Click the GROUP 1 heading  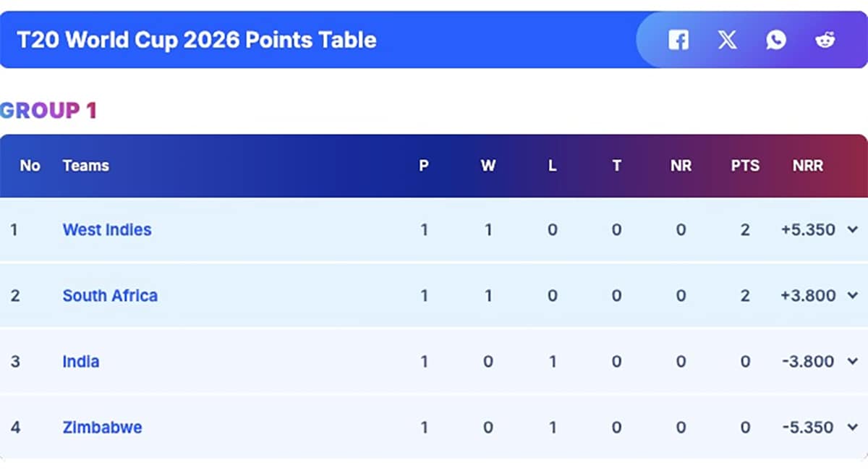click(48, 111)
